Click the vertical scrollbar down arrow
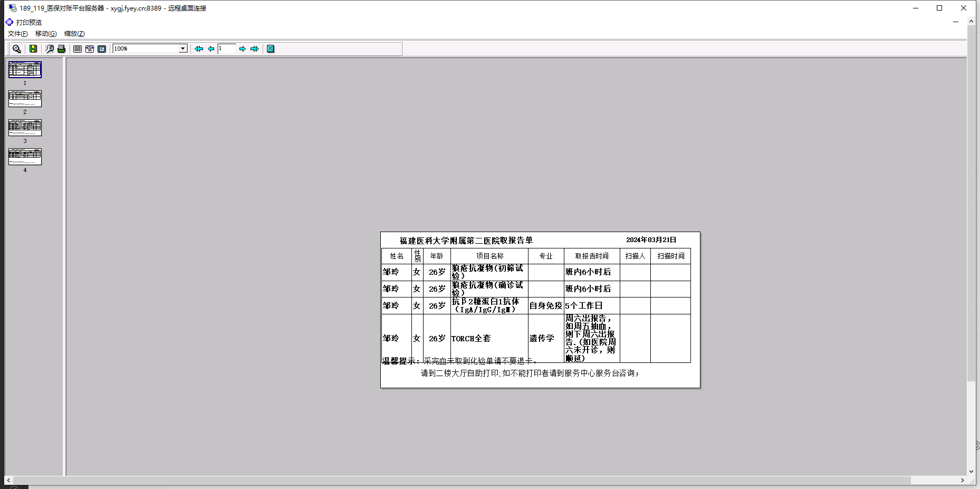Screen dimensions: 980x489 coord(971,472)
